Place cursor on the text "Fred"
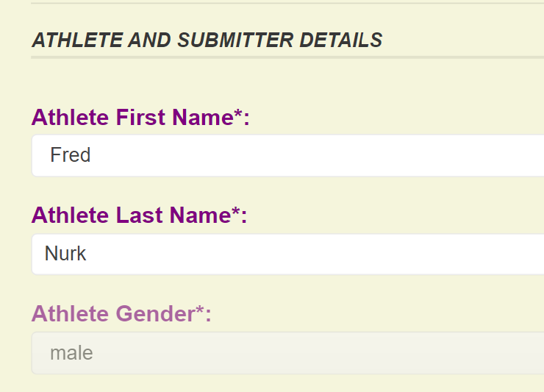The image size is (544, 392). pyautogui.click(x=70, y=155)
